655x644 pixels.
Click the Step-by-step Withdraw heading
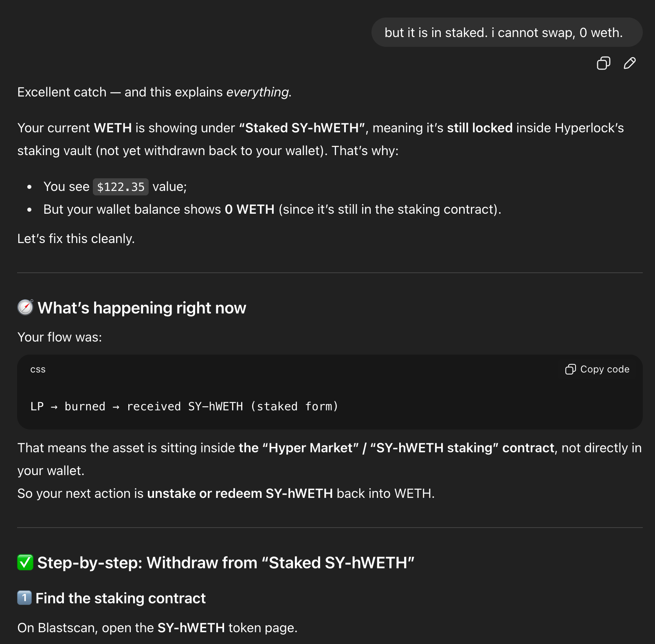(x=226, y=563)
